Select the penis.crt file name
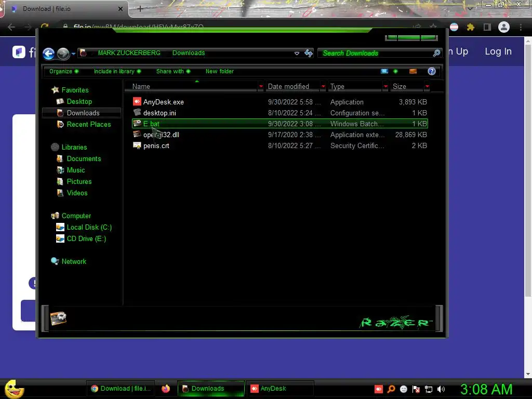Image resolution: width=532 pixels, height=399 pixels. point(156,146)
